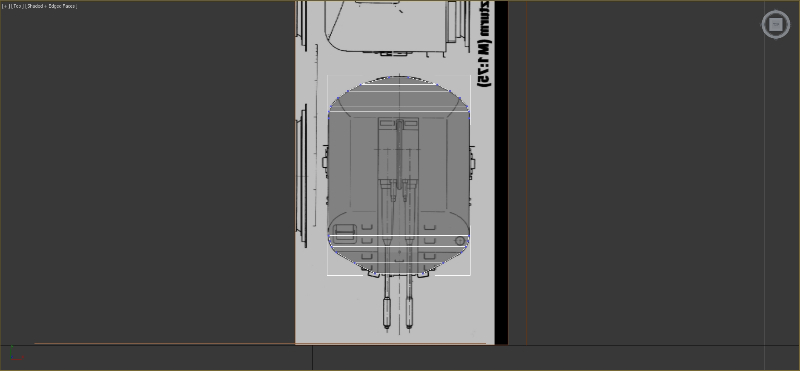Image resolution: width=800 pixels, height=371 pixels.
Task: Click the rectangular hatch on the turret
Action: [x=345, y=232]
